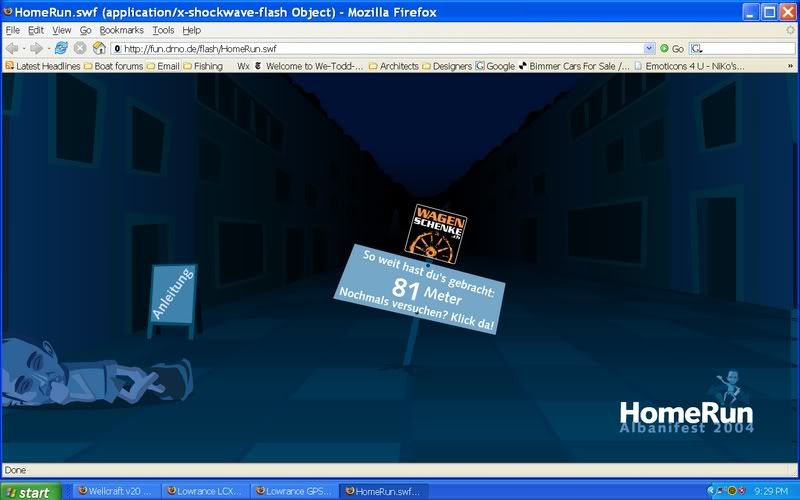This screenshot has width=800, height=500.
Task: Open the Edit menu
Action: (x=36, y=30)
